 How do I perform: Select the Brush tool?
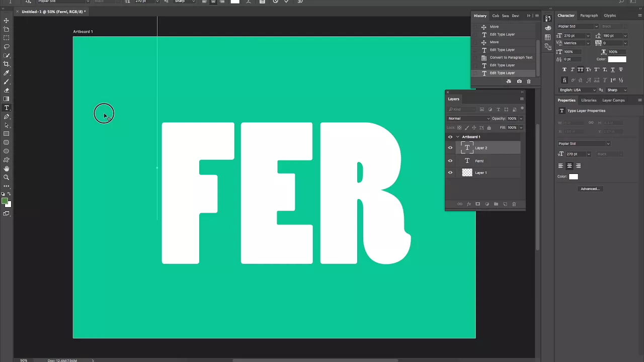pos(7,81)
